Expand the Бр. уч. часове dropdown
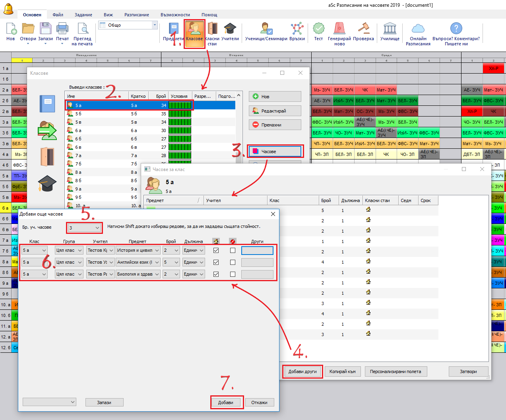506x420 pixels. pyautogui.click(x=97, y=228)
